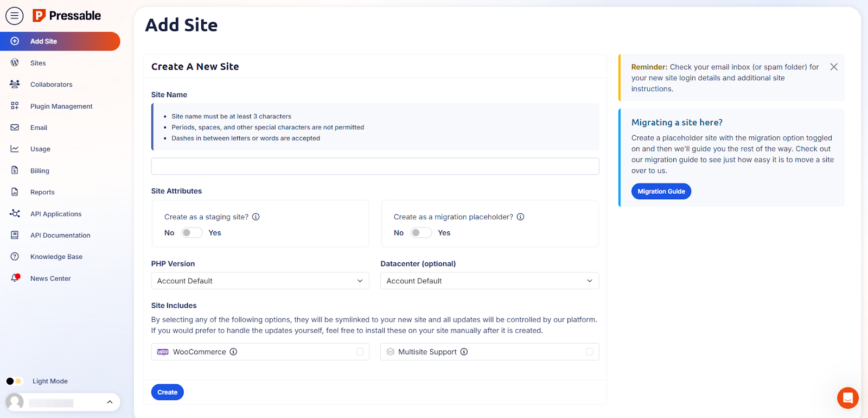Open Add Site in sidebar
Image resolution: width=868 pixels, height=418 pixels.
click(60, 41)
